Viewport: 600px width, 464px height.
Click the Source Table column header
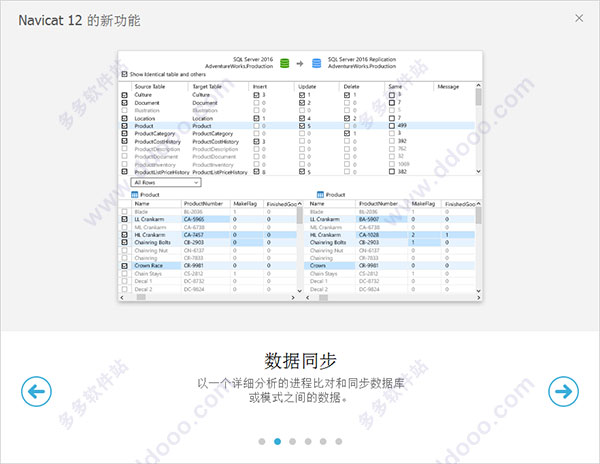click(150, 86)
